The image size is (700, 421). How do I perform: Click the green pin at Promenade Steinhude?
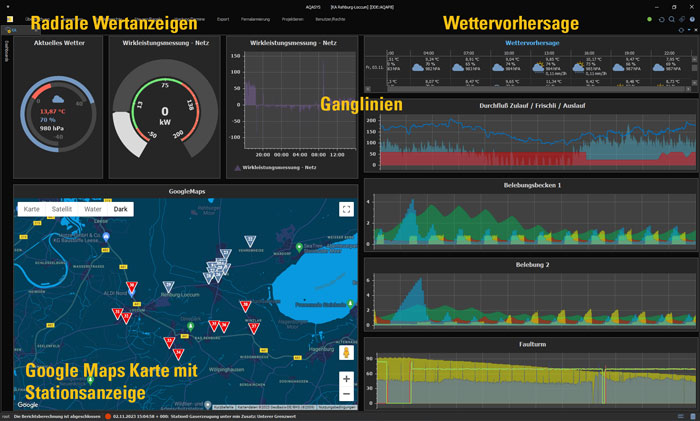tap(350, 304)
